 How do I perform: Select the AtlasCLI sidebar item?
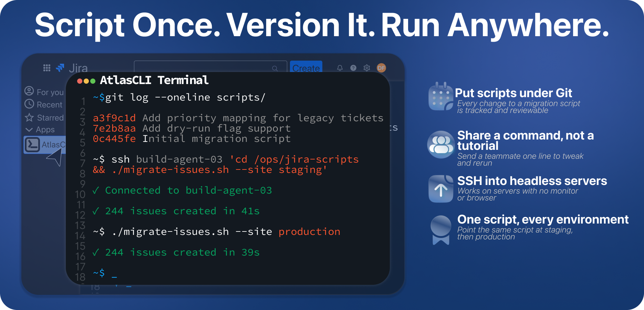45,145
